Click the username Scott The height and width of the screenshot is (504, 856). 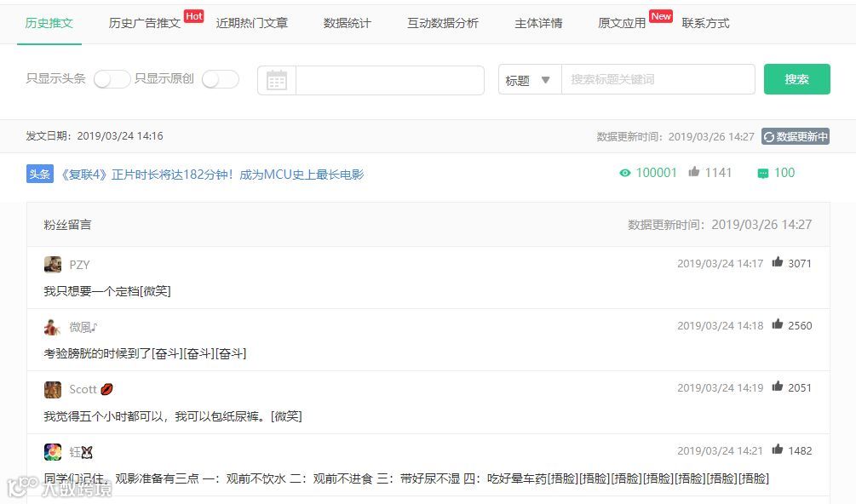tap(83, 389)
